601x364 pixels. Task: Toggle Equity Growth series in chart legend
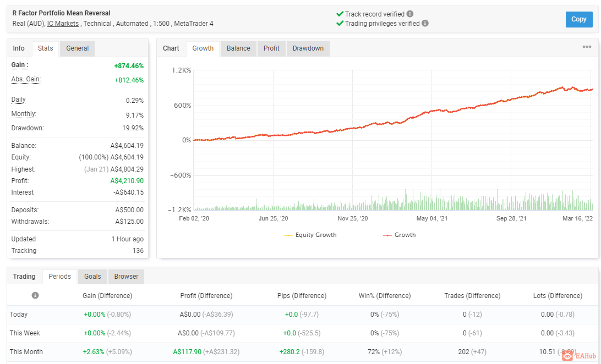[x=310, y=235]
